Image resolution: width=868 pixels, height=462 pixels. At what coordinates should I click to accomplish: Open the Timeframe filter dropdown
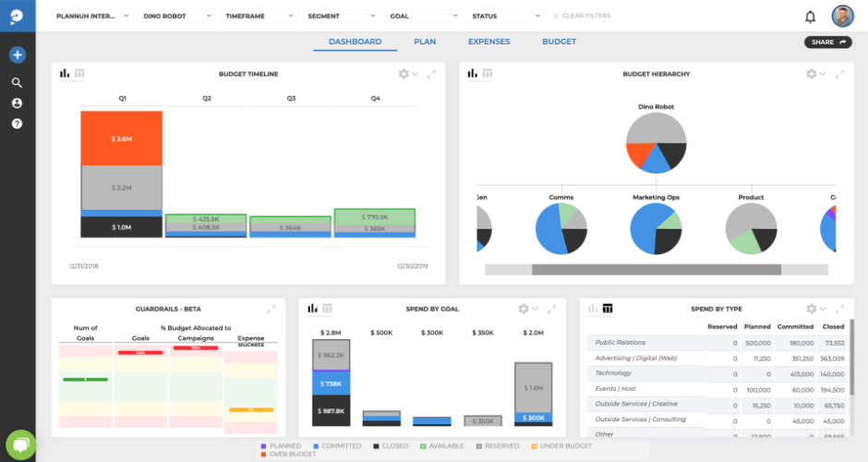259,17
